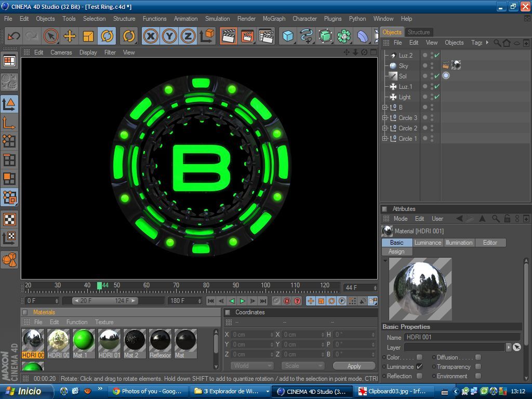Click the coordinate system cube icon
Viewport: 532px width, 399px height.
206,36
